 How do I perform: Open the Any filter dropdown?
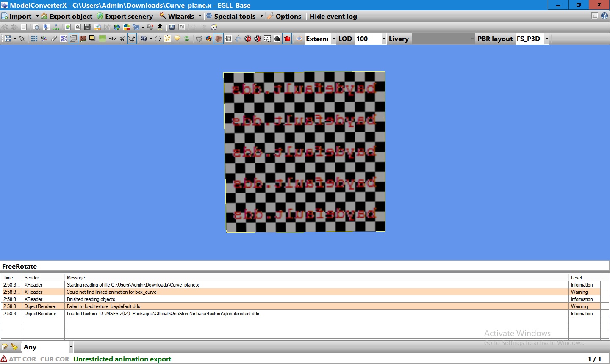70,347
